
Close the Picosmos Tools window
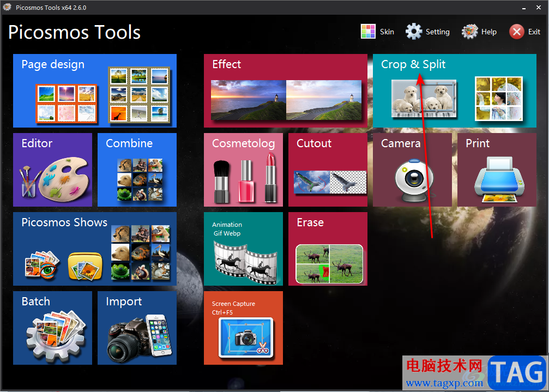[539, 7]
